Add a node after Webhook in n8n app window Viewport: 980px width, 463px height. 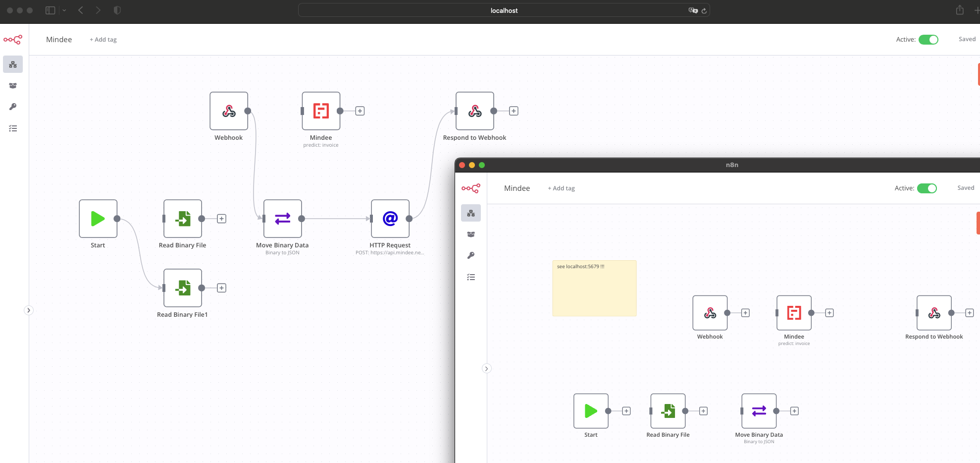click(745, 313)
